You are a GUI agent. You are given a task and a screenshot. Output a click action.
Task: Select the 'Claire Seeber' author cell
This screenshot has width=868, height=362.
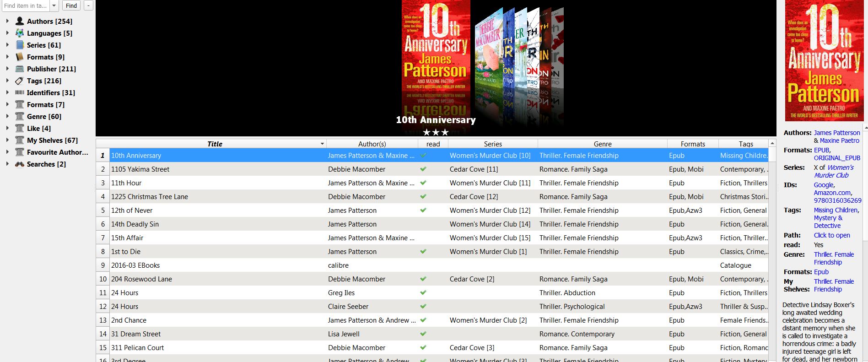click(x=372, y=306)
